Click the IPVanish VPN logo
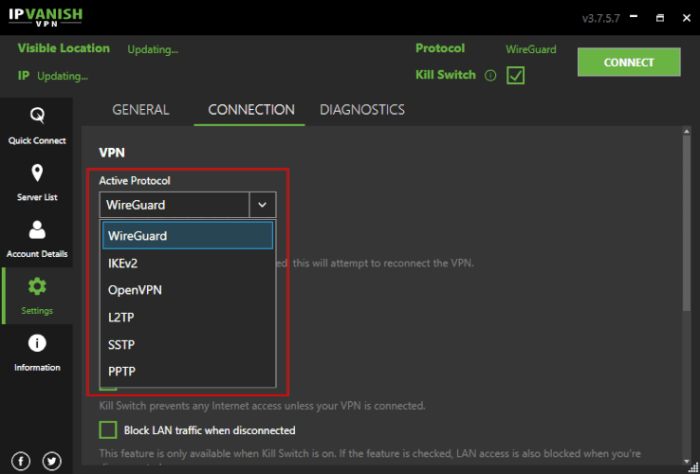 (45, 17)
